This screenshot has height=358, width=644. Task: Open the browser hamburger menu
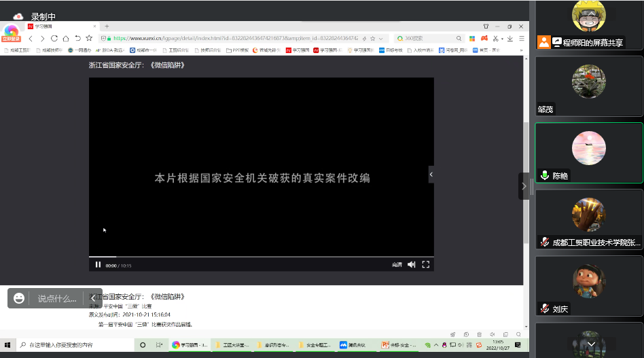[x=522, y=38]
